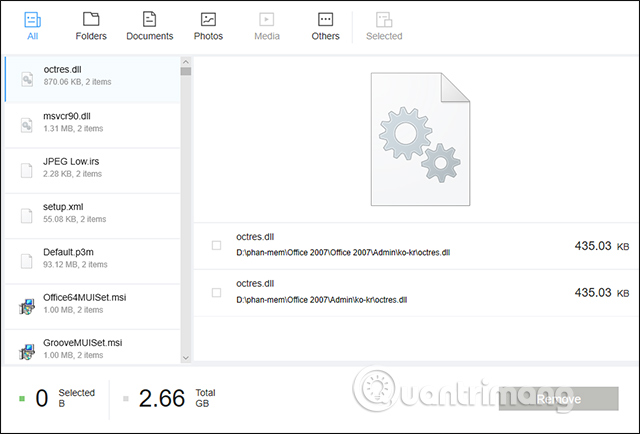Click the GrooveMUISet.msi installer icon
This screenshot has height=434, width=640.
(x=27, y=349)
